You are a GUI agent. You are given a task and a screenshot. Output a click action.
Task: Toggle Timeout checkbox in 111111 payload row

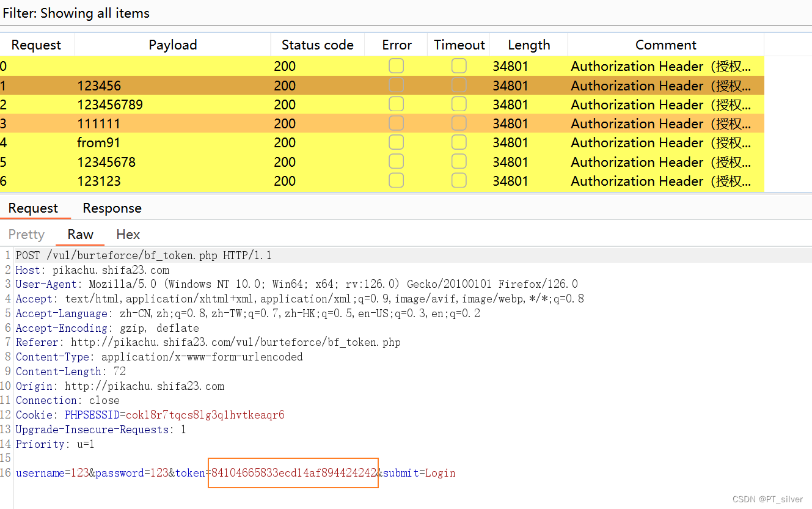point(459,123)
